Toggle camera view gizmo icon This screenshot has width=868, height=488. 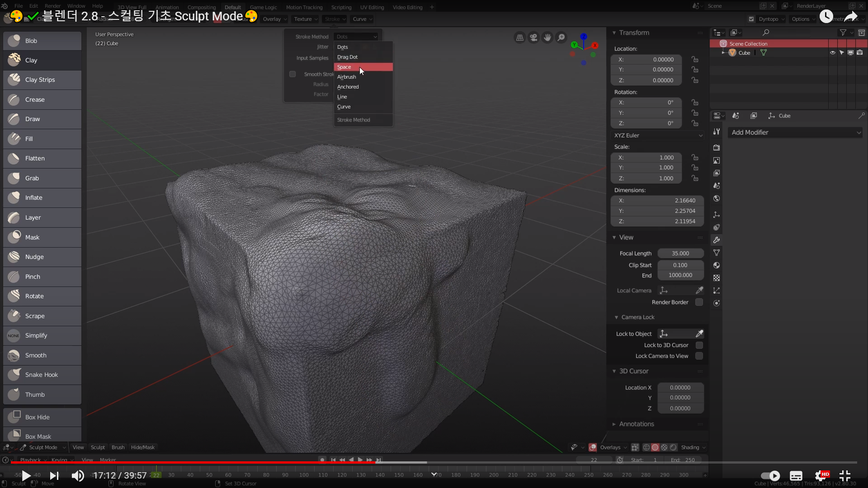534,38
